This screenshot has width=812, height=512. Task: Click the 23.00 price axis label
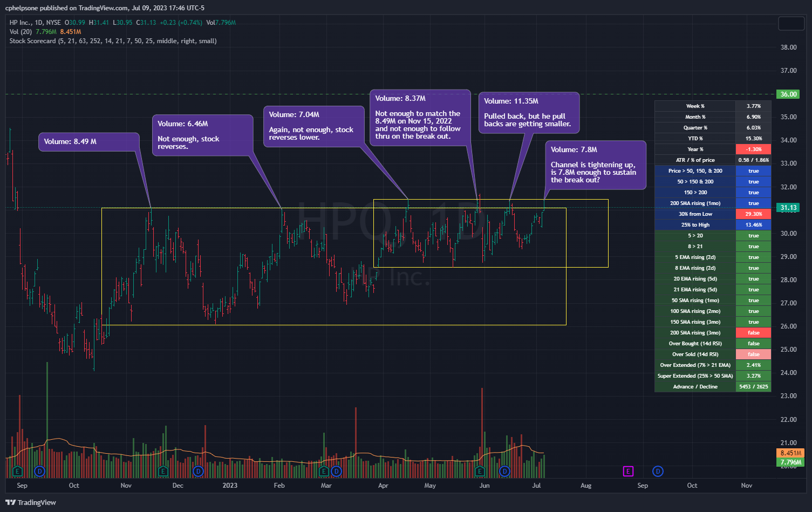point(788,396)
